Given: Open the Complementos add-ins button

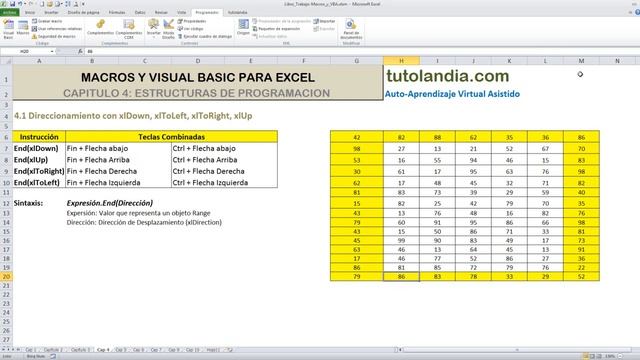Looking at the screenshot, I should coord(100,27).
